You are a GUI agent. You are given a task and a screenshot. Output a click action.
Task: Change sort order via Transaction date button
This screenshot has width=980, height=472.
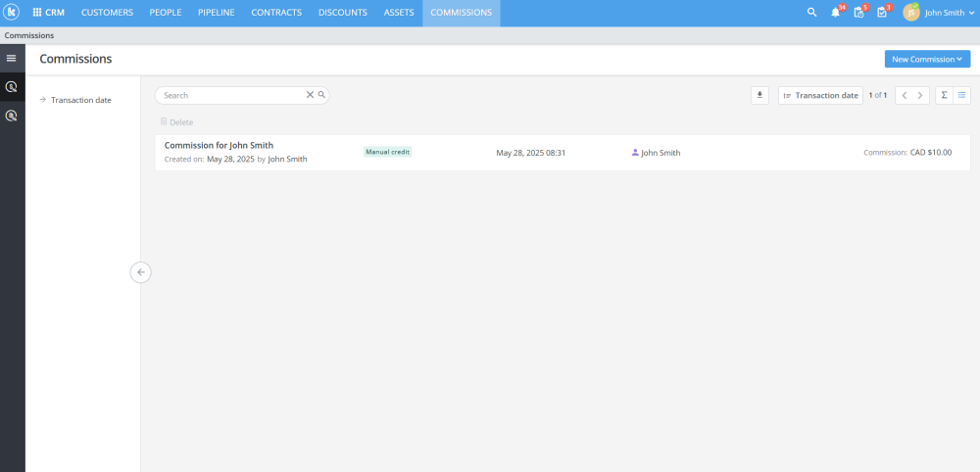coord(820,96)
